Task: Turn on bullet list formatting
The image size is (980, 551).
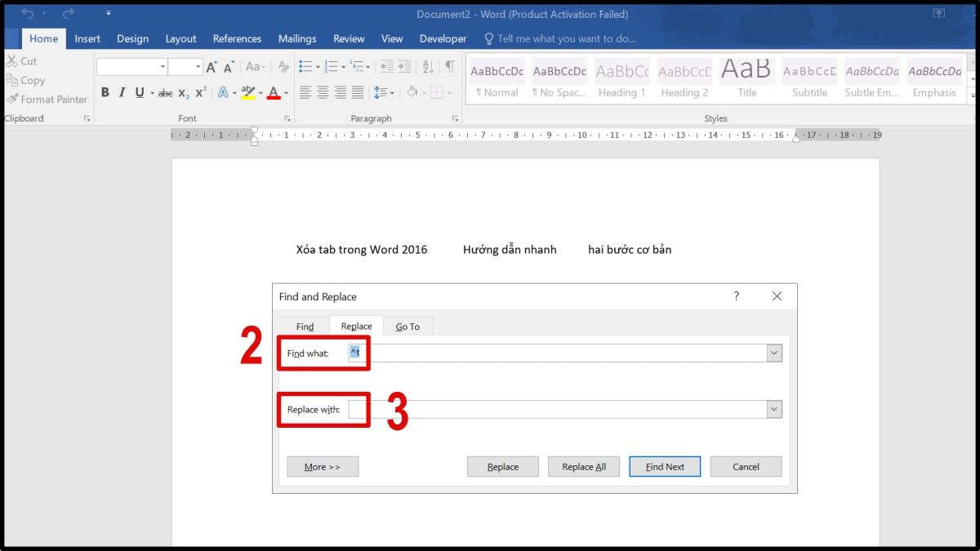Action: [x=305, y=67]
